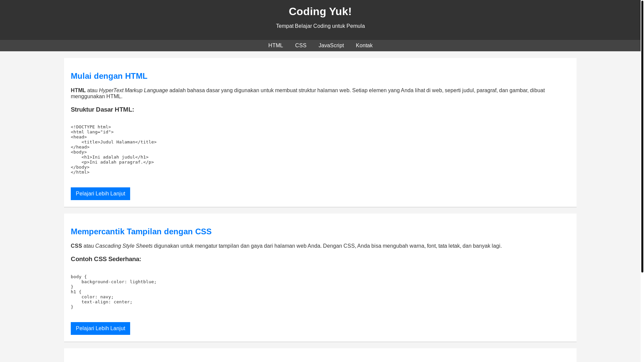Click the italic Cascading Style Sheets text
Image resolution: width=644 pixels, height=362 pixels.
click(124, 246)
